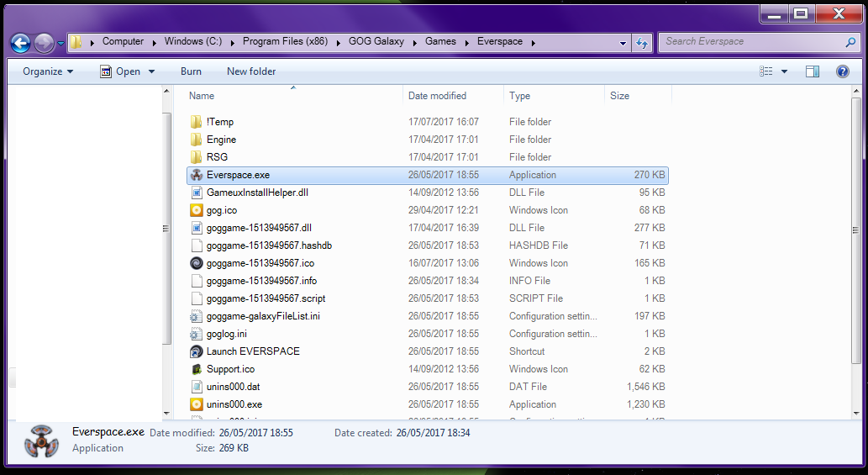This screenshot has width=868, height=475.
Task: Click the folder icon in address bar
Action: (76, 41)
